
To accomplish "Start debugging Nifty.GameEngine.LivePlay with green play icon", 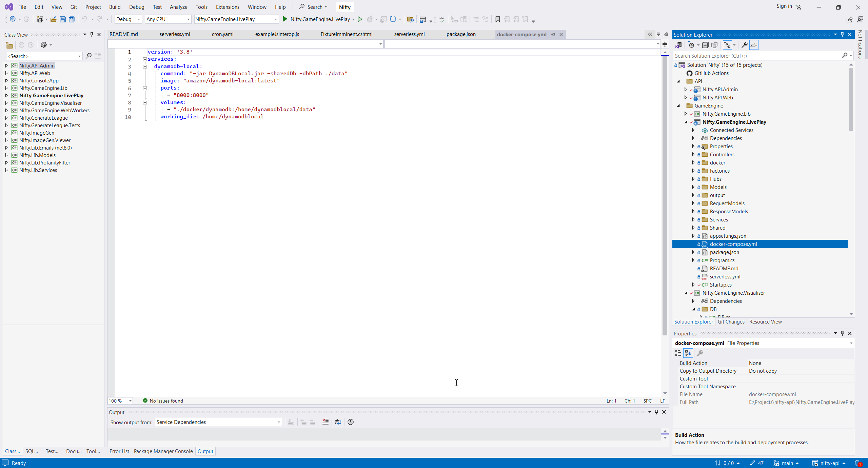I will tap(285, 19).
